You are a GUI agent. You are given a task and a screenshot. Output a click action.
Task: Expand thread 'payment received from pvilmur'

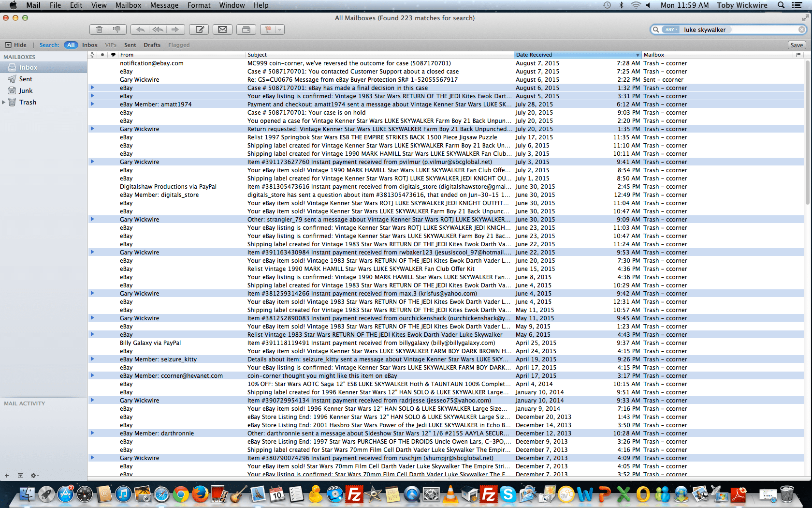92,162
